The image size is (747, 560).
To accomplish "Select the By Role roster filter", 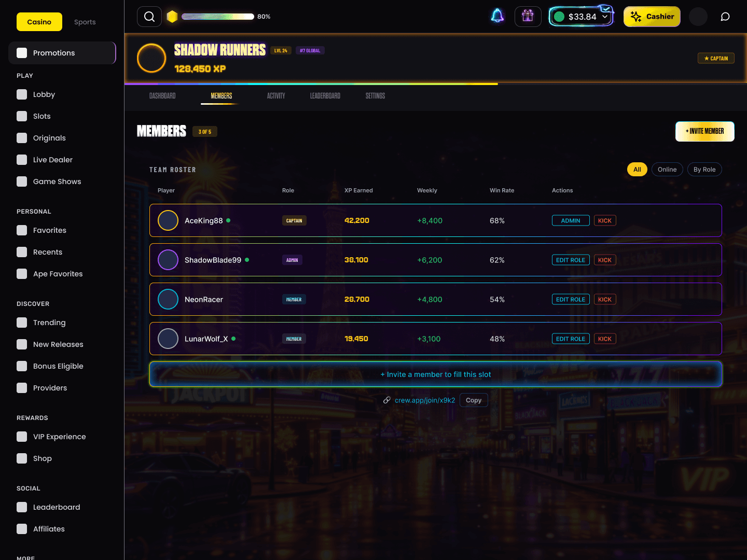I will 704,170.
